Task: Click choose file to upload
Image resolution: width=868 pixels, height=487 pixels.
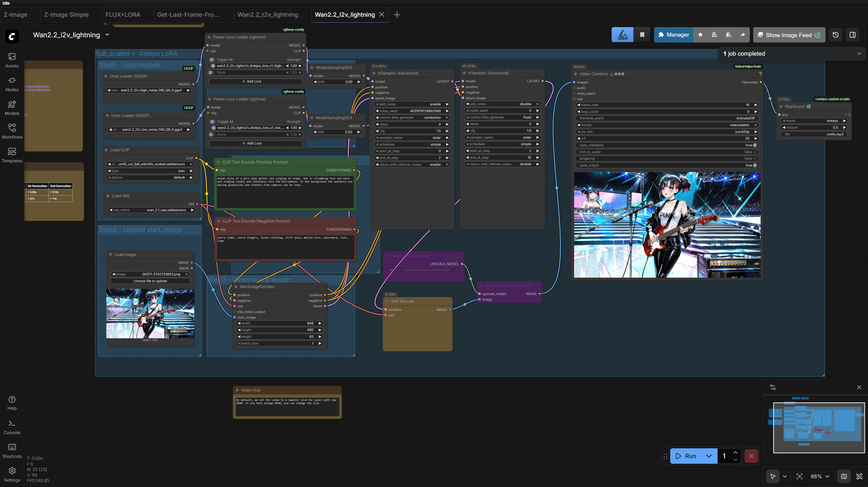Action: [150, 281]
